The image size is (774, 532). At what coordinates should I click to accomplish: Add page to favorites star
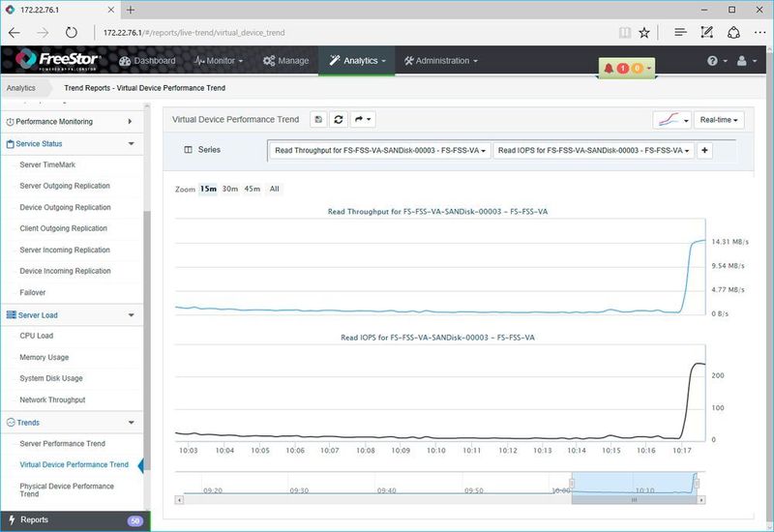643,33
